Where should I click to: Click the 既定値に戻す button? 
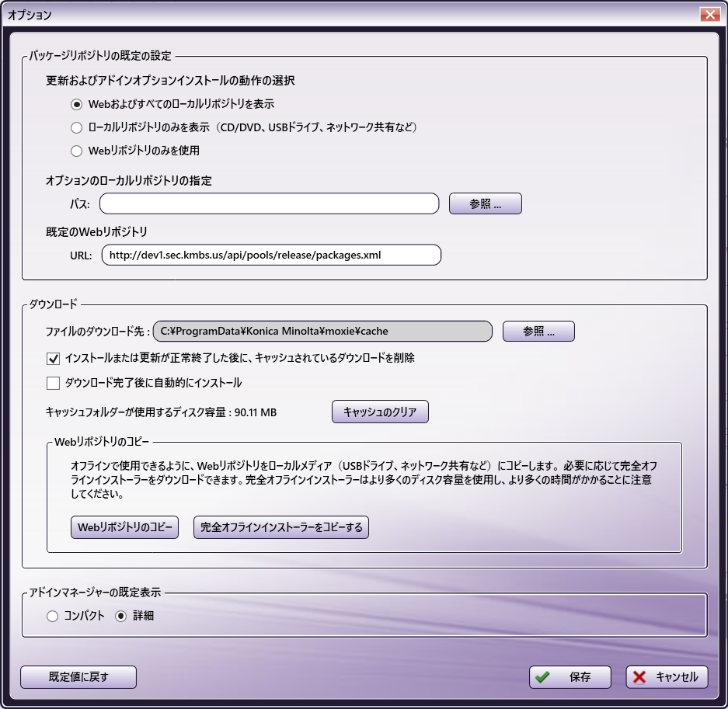tap(78, 677)
